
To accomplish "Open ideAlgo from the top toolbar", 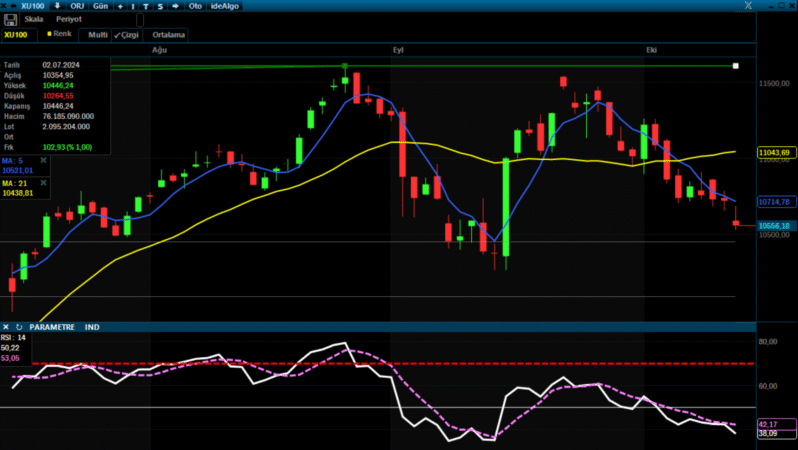I will coord(226,6).
